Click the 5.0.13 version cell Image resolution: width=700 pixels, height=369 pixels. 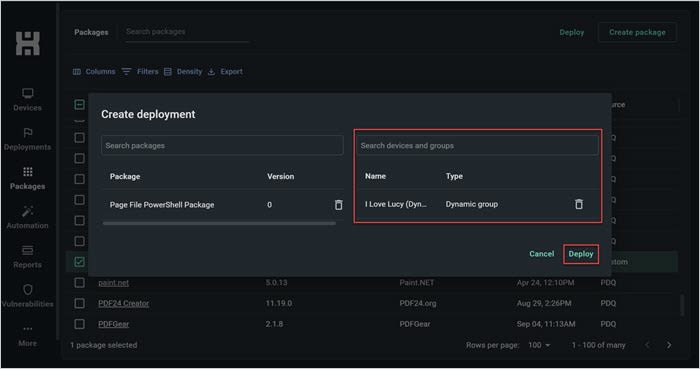[276, 282]
